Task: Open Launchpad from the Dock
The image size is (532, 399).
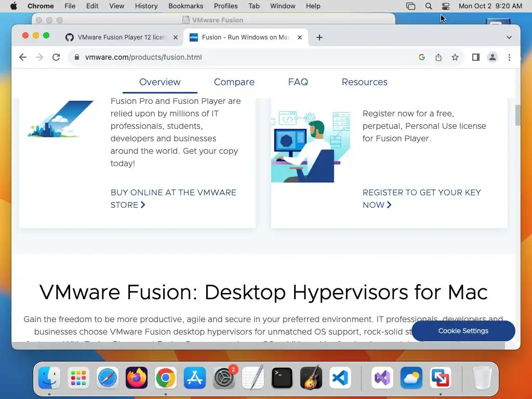Action: pyautogui.click(x=78, y=378)
